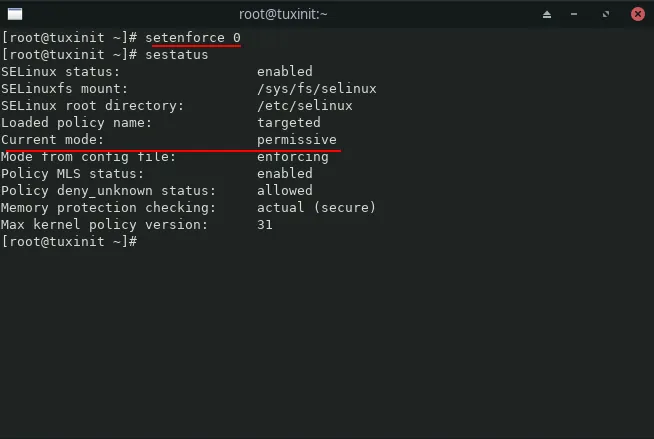
Task: Place cursor at the last shell prompt
Action: 142,241
